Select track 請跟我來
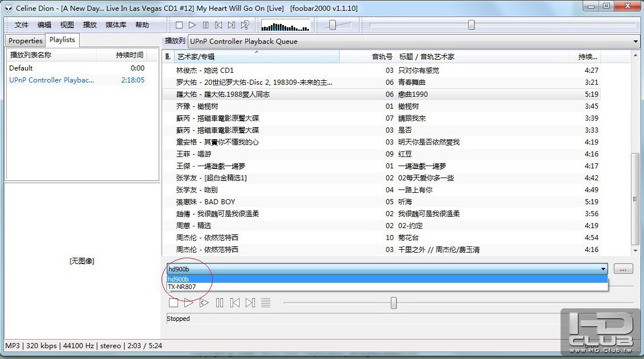This screenshot has width=644, height=359. click(x=381, y=118)
